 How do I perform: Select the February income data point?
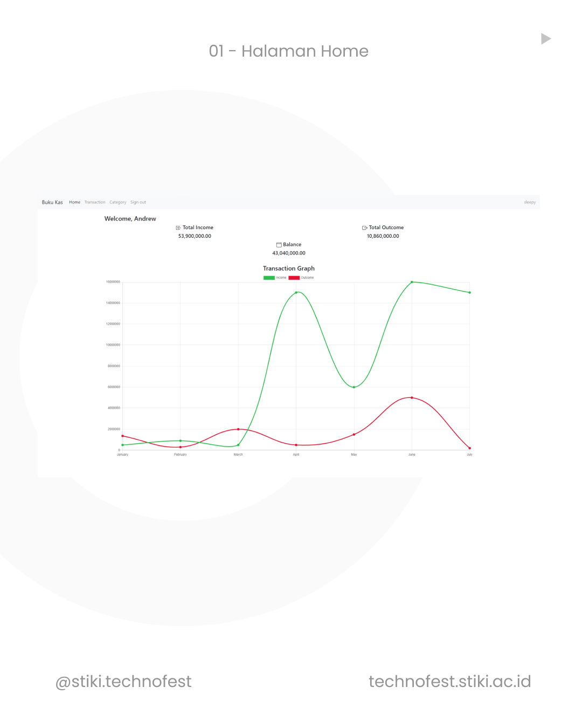(x=181, y=441)
